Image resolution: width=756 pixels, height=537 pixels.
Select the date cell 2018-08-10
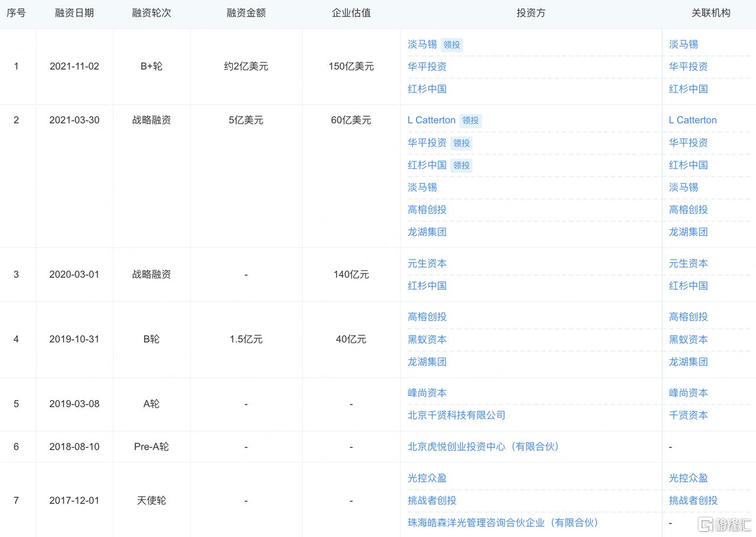tap(74, 447)
